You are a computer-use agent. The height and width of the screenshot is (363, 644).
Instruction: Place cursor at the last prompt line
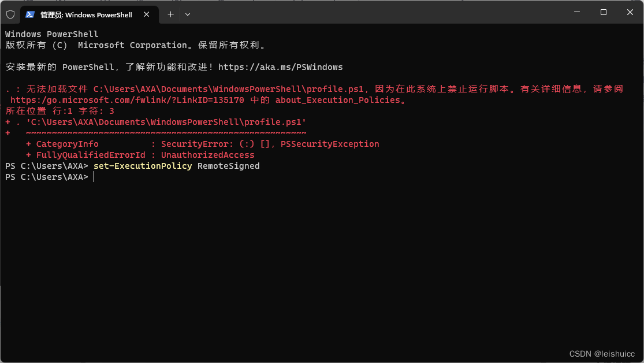pos(94,177)
